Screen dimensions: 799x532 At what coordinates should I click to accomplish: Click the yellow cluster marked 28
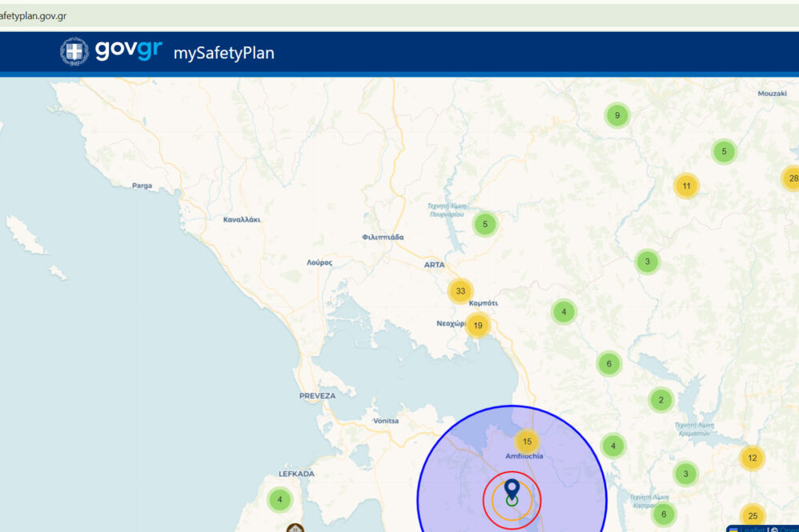[x=792, y=178]
